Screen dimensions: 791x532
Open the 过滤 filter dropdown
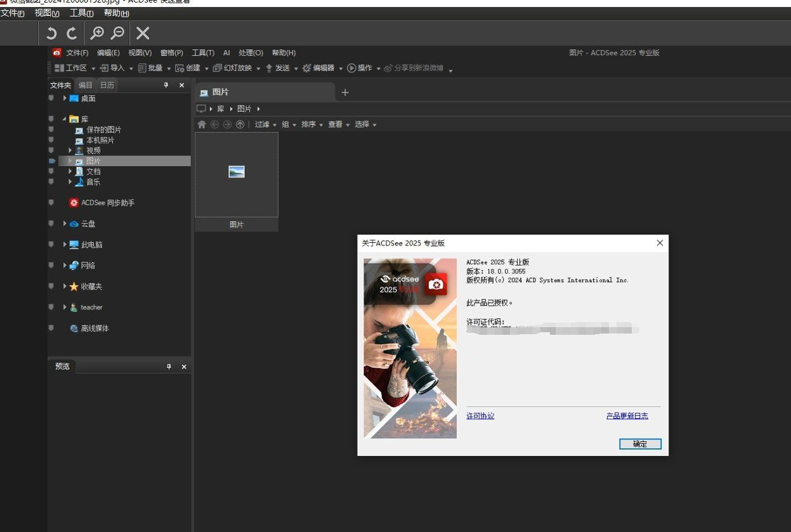point(265,124)
